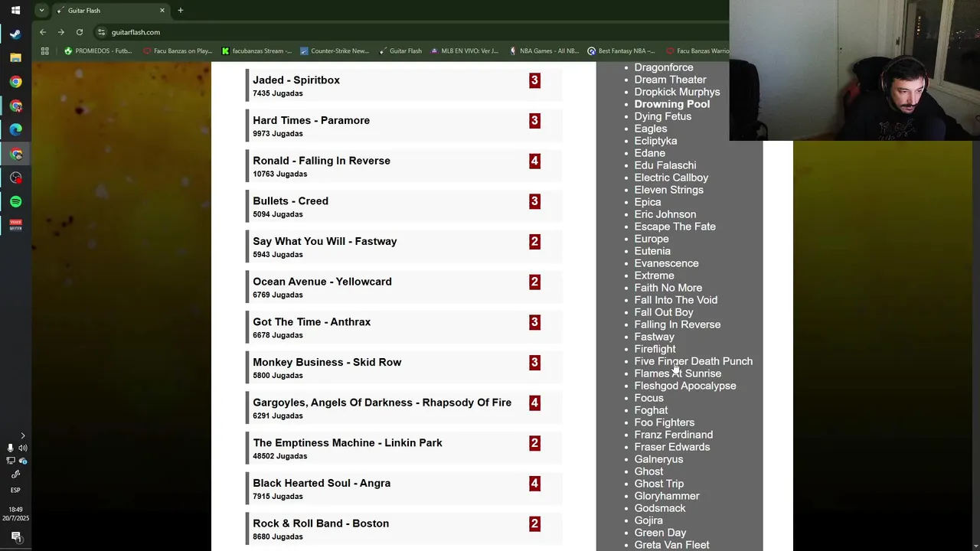
Task: Open Foo Fighters artist link
Action: [664, 422]
